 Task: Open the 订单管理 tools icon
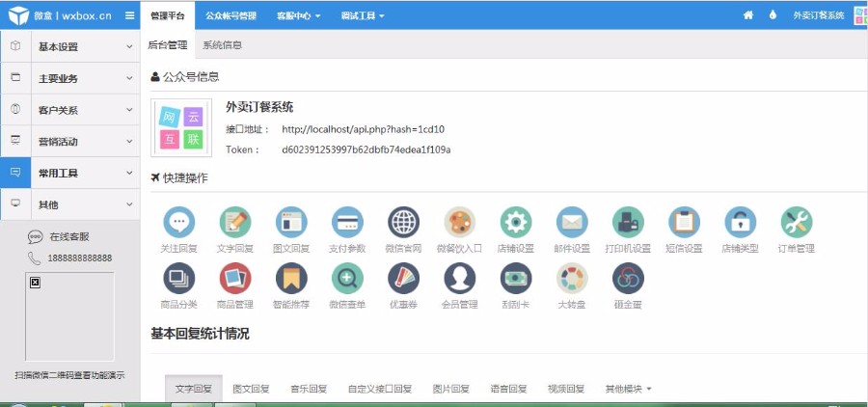[x=797, y=222]
